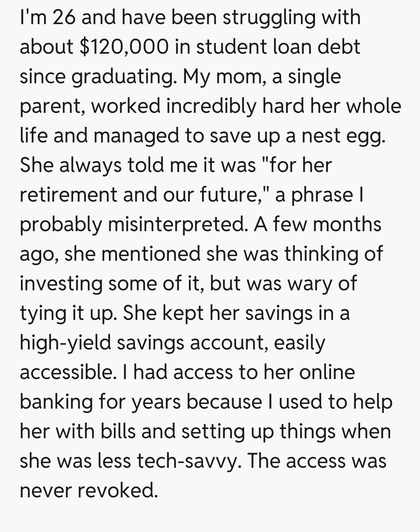Viewport: 420px width, 532px height.
Task: Click the word "banking"
Action: [56, 402]
